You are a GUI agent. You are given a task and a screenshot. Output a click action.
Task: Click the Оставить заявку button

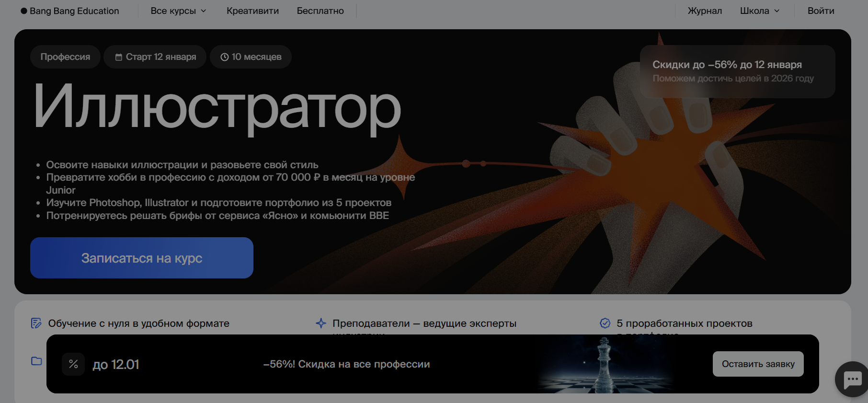point(758,364)
